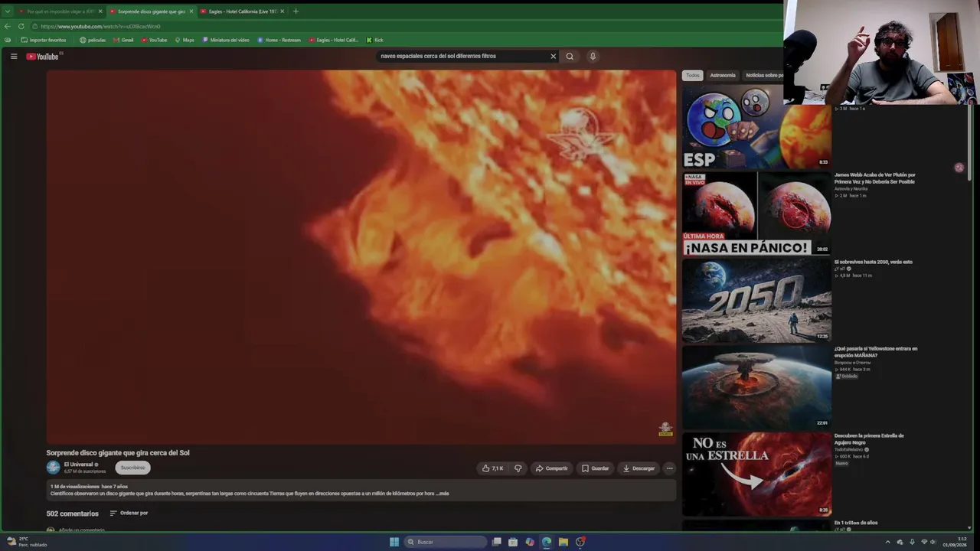
Task: Close the 'Por qué es imposible viajar' tab
Action: pos(100,11)
